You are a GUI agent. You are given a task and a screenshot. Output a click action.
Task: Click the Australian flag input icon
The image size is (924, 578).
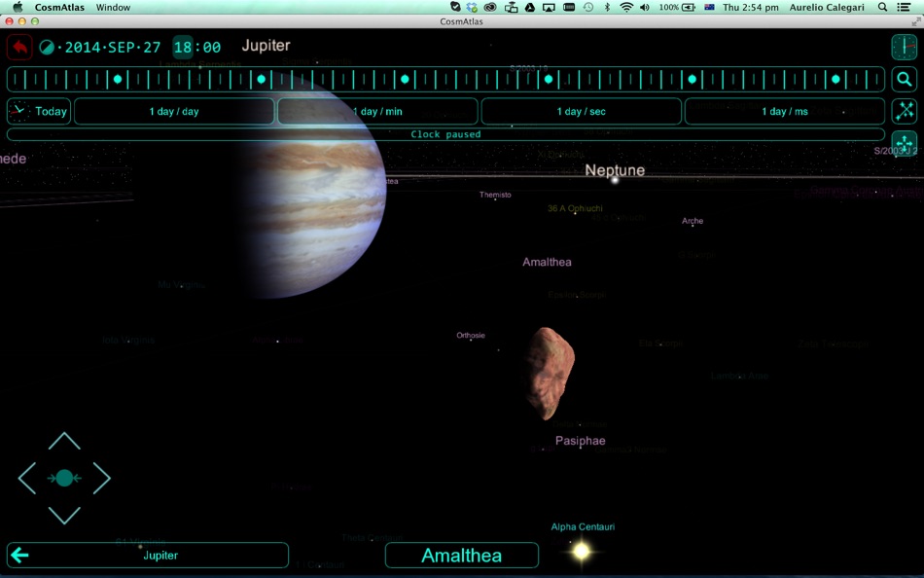click(x=709, y=7)
